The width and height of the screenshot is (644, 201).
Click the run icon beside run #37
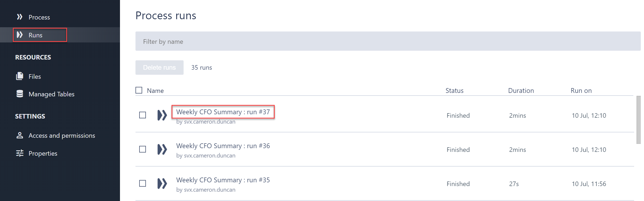162,115
